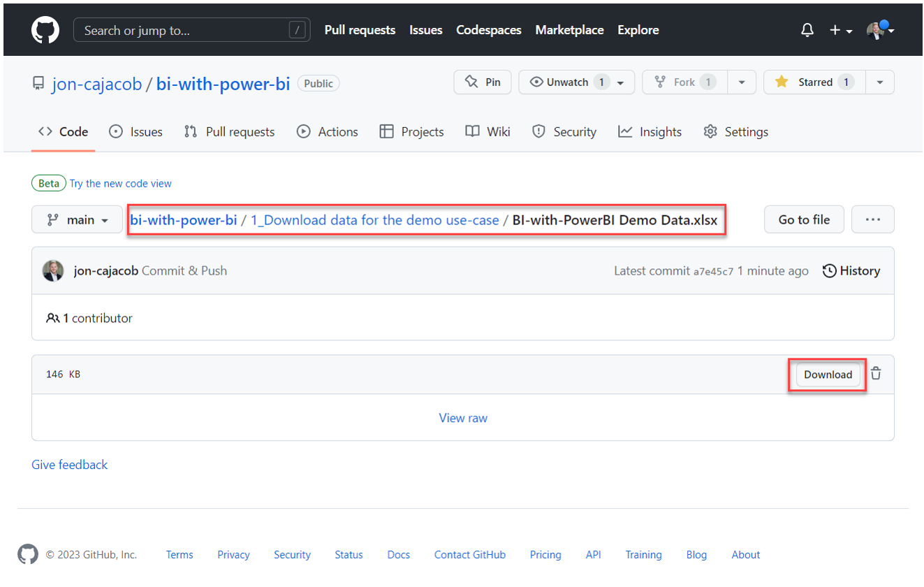View the file History
Viewport: 924px width, 587px height.
click(851, 270)
